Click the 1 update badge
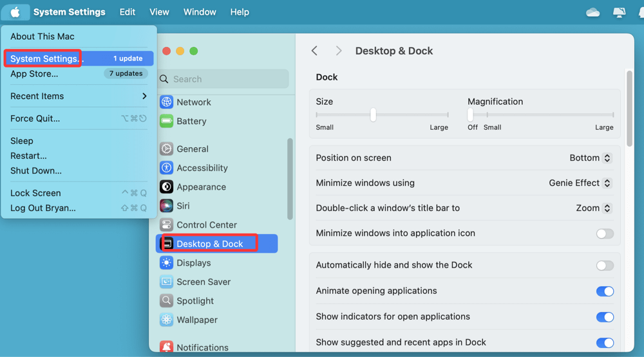 (x=128, y=59)
